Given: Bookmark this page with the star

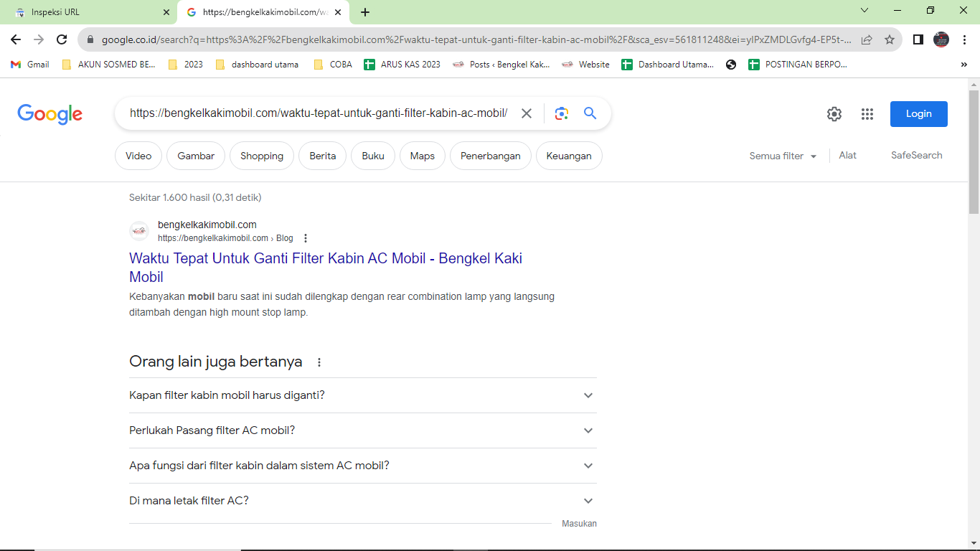Looking at the screenshot, I should (x=890, y=39).
